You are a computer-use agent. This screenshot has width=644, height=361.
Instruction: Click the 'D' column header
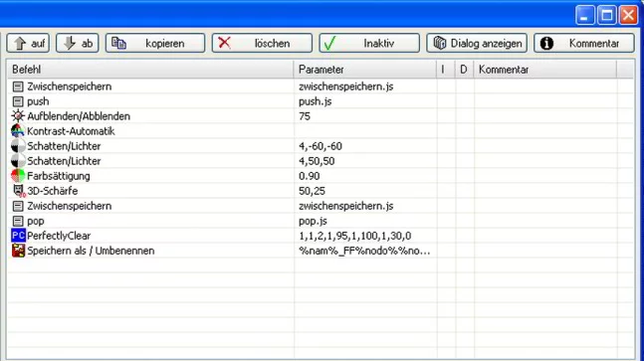[464, 70]
